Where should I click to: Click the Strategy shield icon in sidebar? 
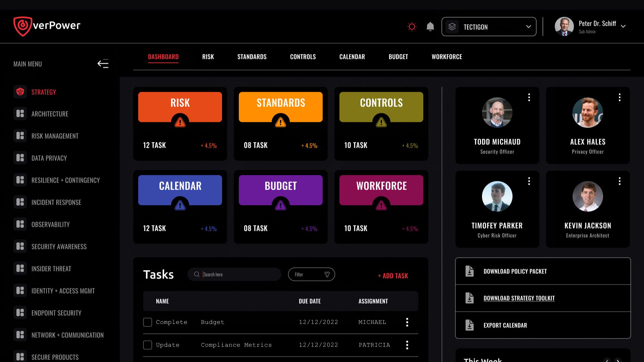pyautogui.click(x=20, y=92)
